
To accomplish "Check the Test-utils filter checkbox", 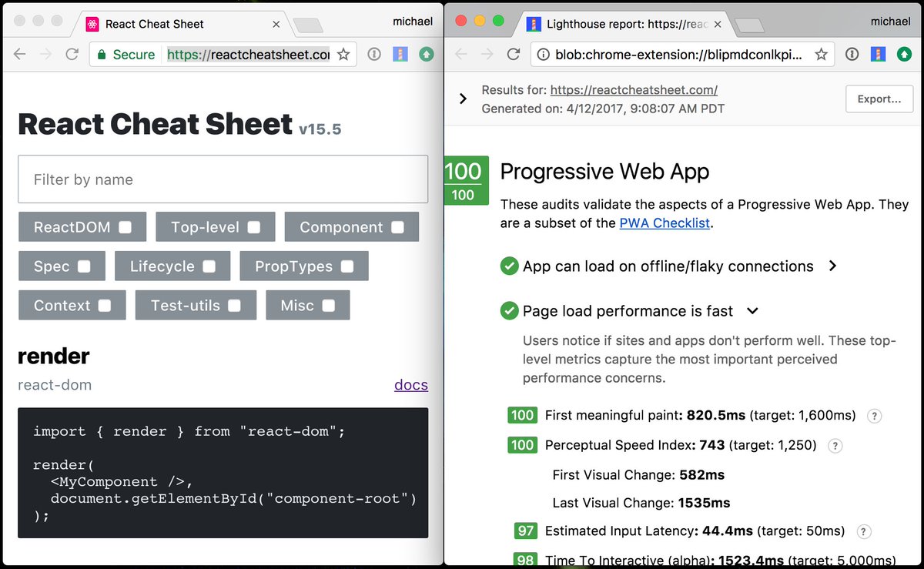I will pos(234,306).
